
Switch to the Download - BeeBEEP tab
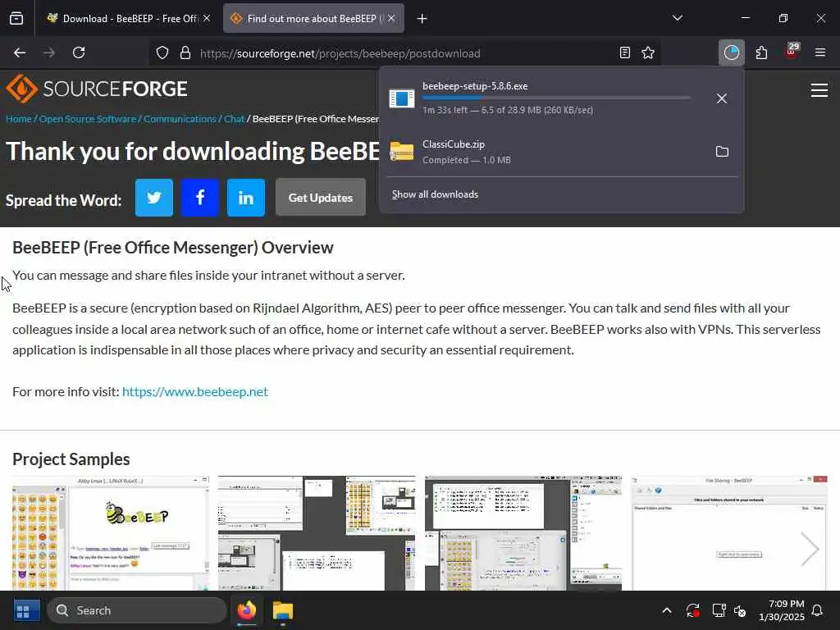tap(129, 18)
